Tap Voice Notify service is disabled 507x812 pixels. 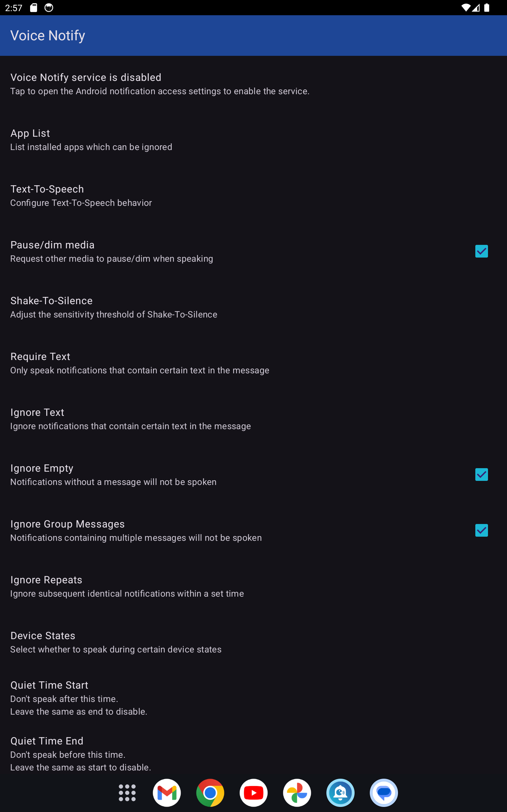(160, 84)
